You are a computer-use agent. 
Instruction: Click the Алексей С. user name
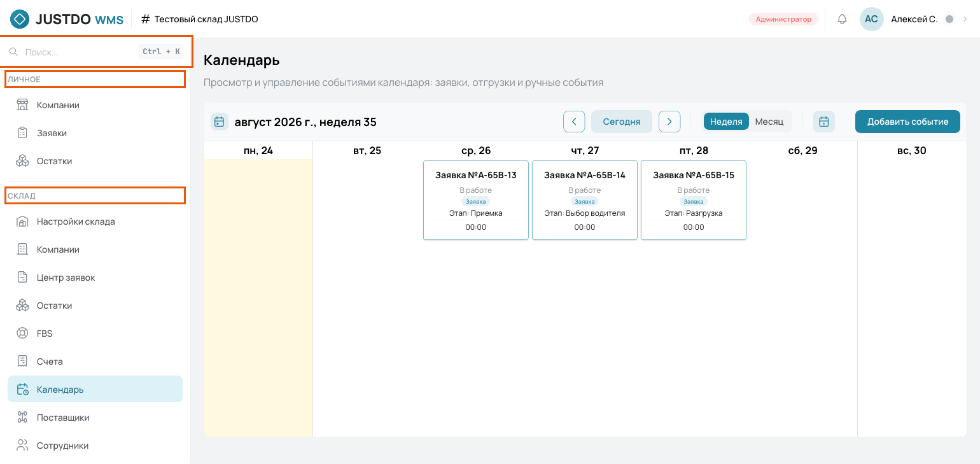tap(914, 19)
